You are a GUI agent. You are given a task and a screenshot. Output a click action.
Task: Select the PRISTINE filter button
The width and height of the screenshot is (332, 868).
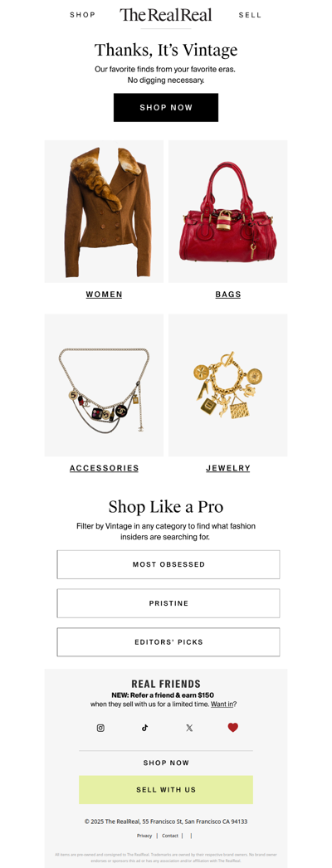pos(168,603)
